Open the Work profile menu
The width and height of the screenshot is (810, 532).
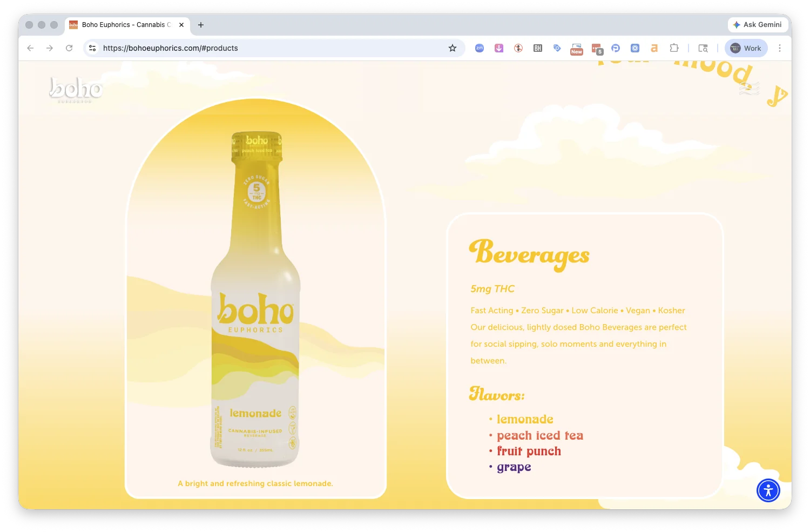(746, 48)
